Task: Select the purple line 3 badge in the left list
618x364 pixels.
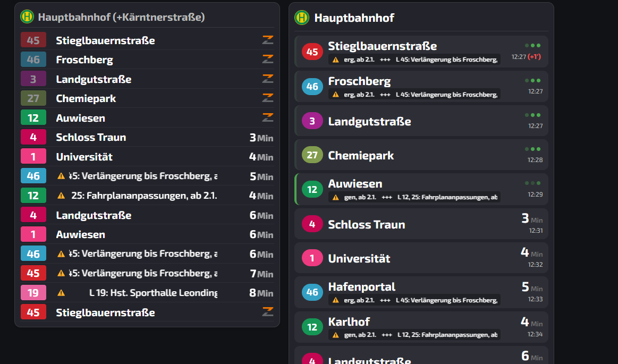Action: coord(33,79)
